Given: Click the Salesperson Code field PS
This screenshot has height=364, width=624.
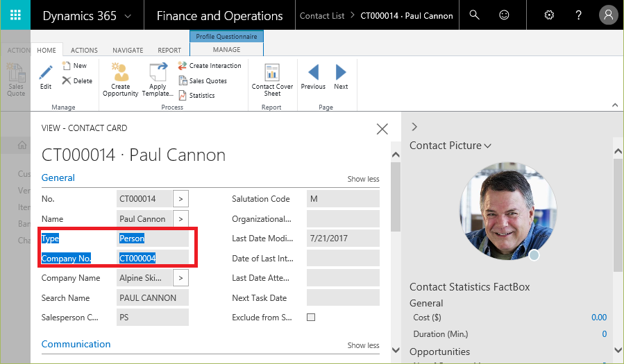Looking at the screenshot, I should pyautogui.click(x=153, y=318).
